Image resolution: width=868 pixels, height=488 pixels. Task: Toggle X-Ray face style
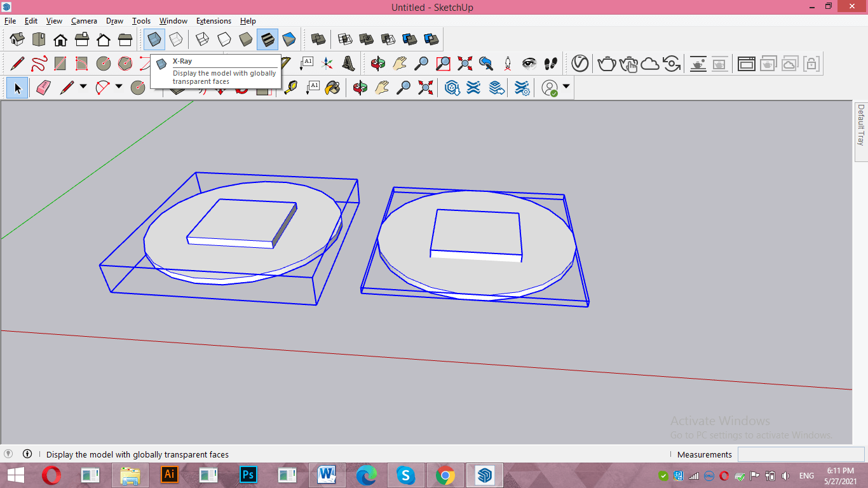[154, 39]
